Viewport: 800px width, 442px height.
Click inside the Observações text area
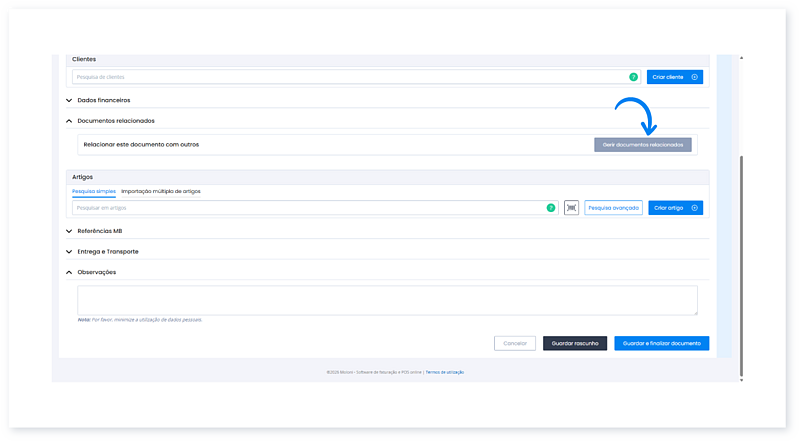tap(387, 300)
